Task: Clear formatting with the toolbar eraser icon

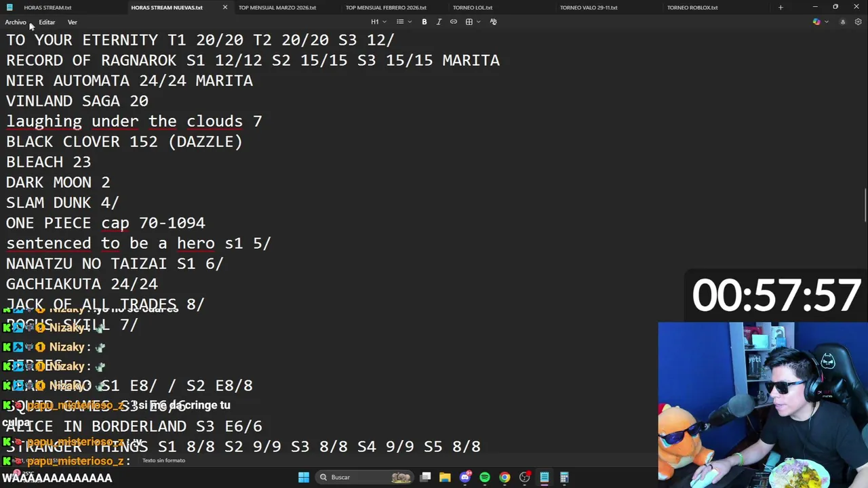Action: 493,22
